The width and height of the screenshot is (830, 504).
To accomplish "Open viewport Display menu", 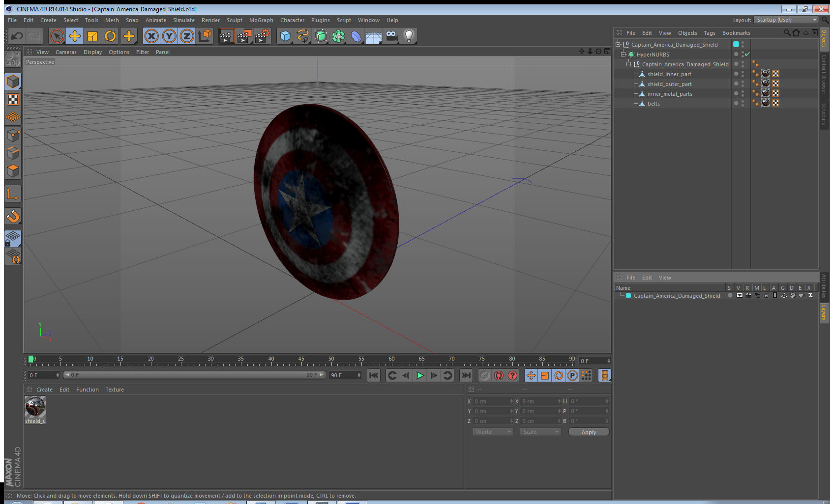I will pyautogui.click(x=92, y=52).
